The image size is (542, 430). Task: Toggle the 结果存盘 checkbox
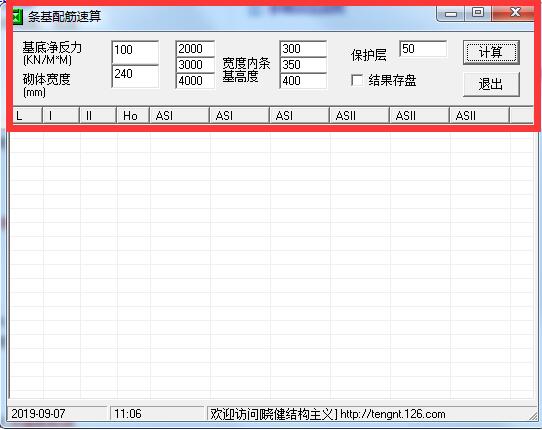[x=357, y=81]
